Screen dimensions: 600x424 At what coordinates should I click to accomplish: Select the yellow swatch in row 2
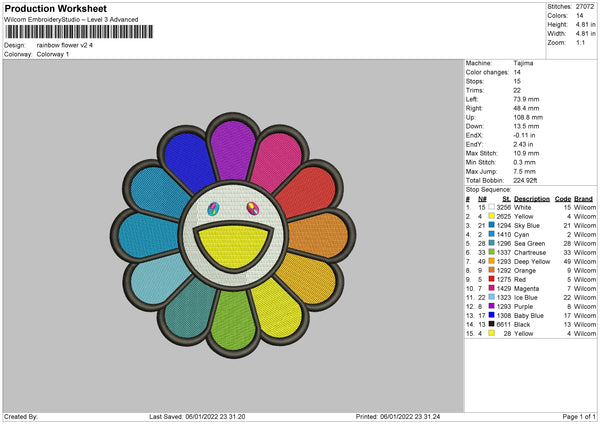click(x=491, y=216)
